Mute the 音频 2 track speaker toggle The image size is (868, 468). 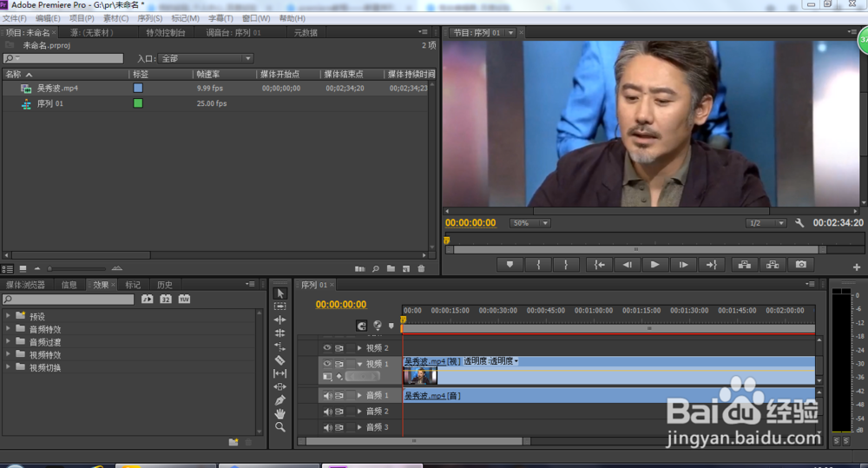(328, 412)
